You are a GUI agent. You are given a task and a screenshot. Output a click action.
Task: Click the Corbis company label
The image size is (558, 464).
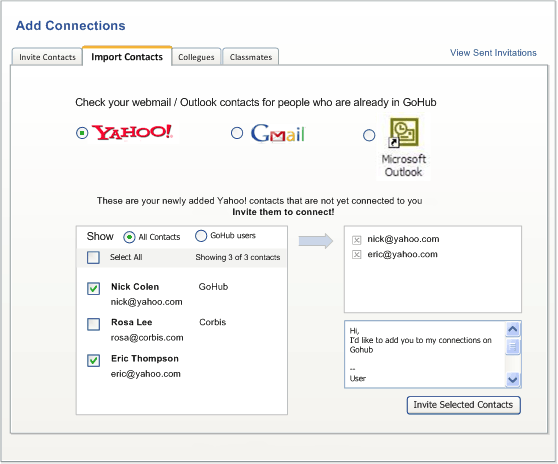(212, 322)
